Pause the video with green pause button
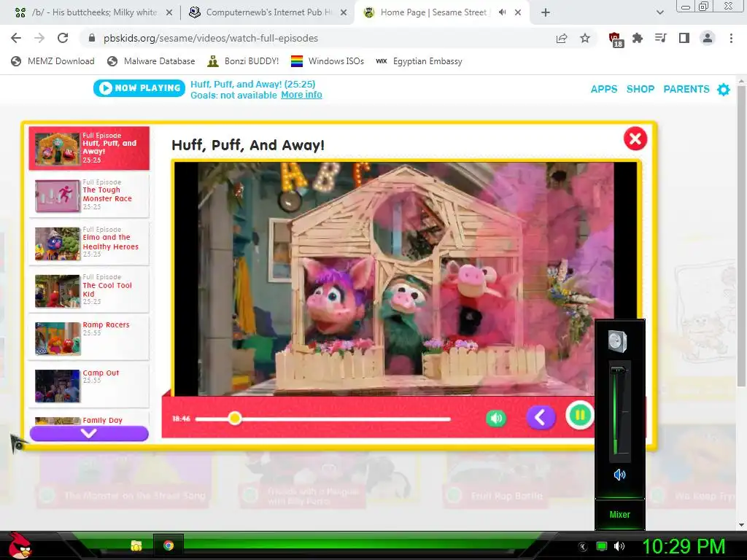The width and height of the screenshot is (747, 560). pyautogui.click(x=579, y=415)
